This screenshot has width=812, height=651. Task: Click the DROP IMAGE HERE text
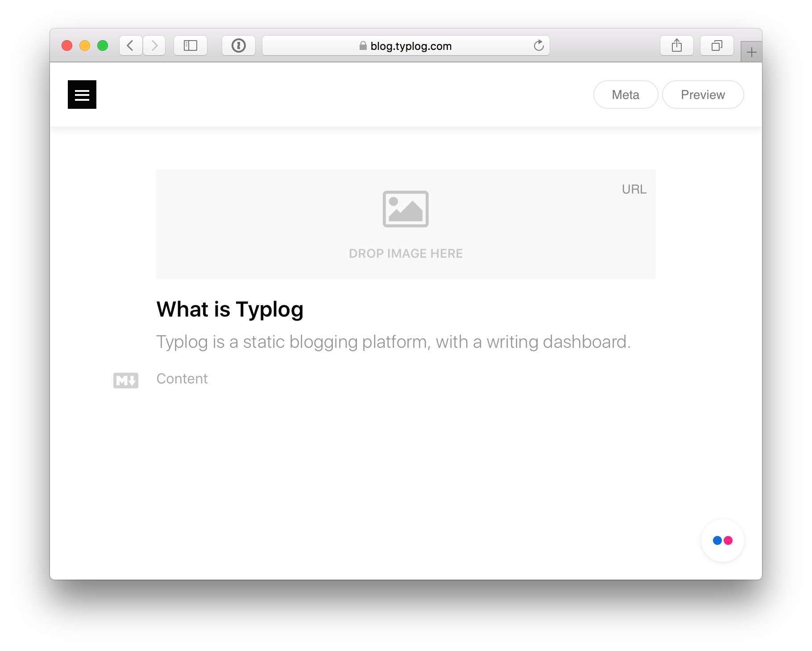(406, 254)
